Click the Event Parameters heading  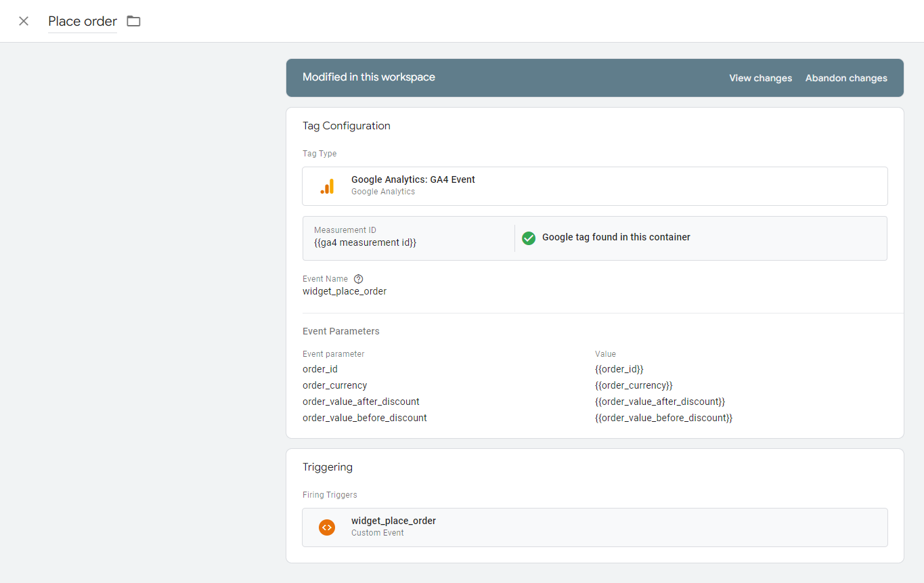pos(341,331)
